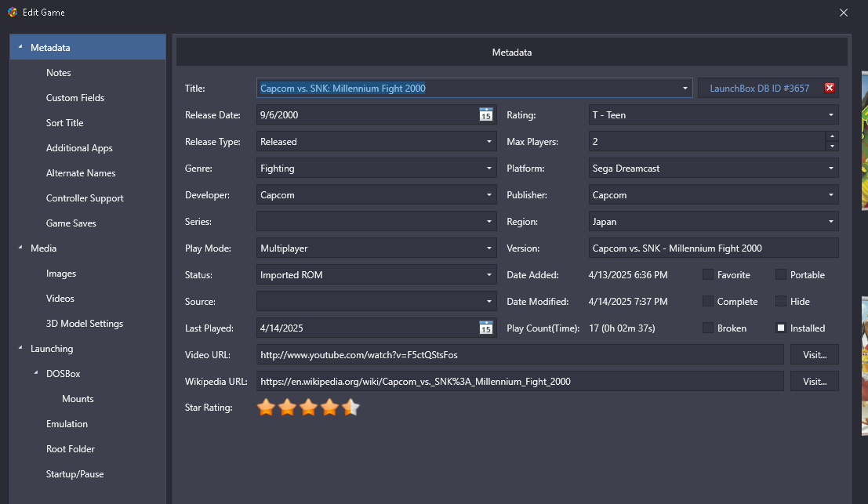The image size is (868, 504).
Task: Open the Last Played calendar picker icon
Action: [485, 328]
